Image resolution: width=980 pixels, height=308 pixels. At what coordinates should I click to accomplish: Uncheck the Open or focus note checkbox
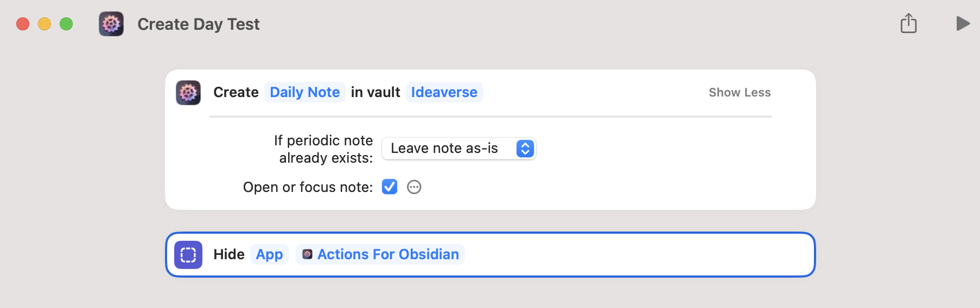[390, 187]
